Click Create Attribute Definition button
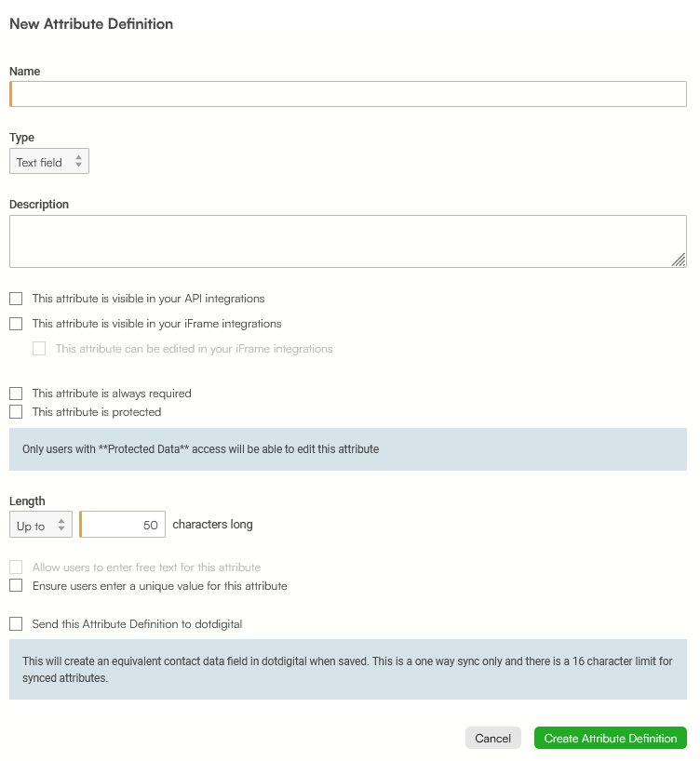This screenshot has width=700, height=761. pyautogui.click(x=611, y=738)
